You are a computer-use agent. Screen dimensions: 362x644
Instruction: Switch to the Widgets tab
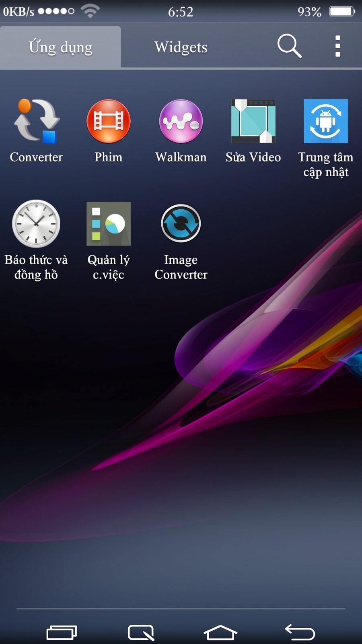point(181,47)
